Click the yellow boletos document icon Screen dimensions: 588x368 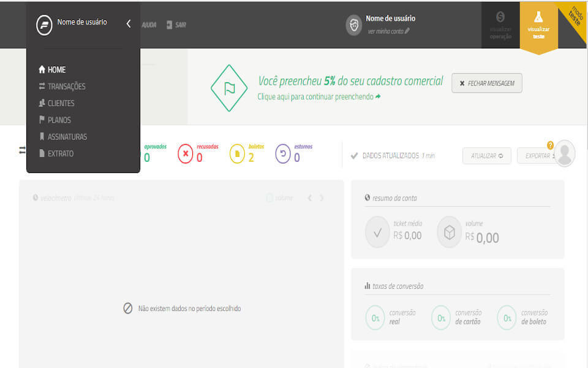(x=237, y=154)
